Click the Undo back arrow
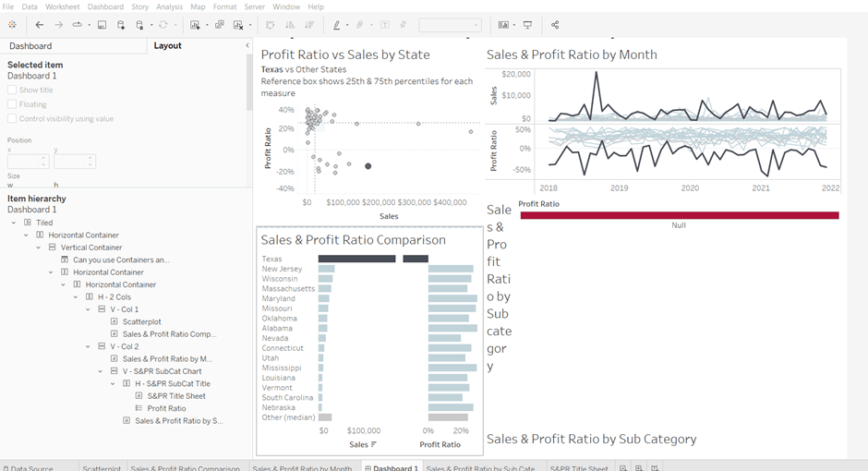The height and width of the screenshot is (471, 868). pyautogui.click(x=40, y=25)
